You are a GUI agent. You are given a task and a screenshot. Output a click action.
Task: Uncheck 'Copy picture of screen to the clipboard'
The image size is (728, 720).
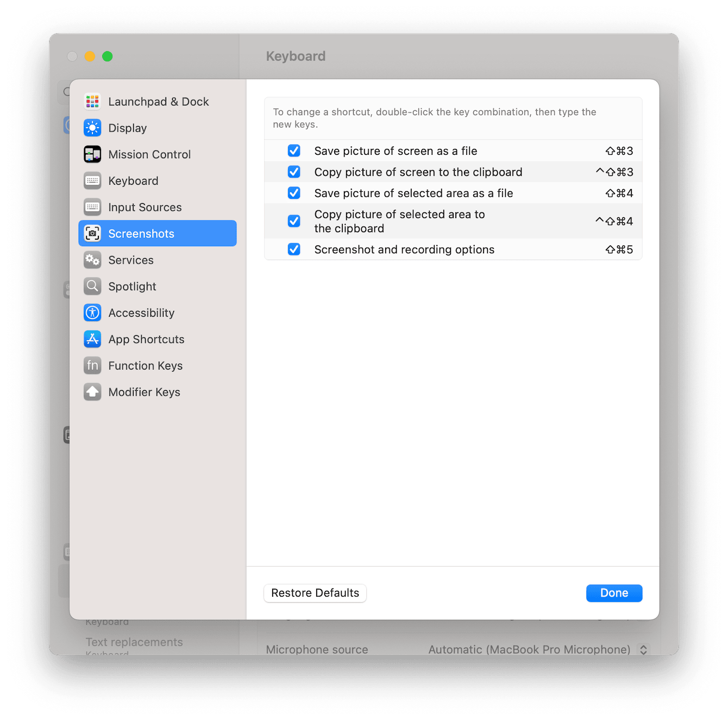click(294, 172)
